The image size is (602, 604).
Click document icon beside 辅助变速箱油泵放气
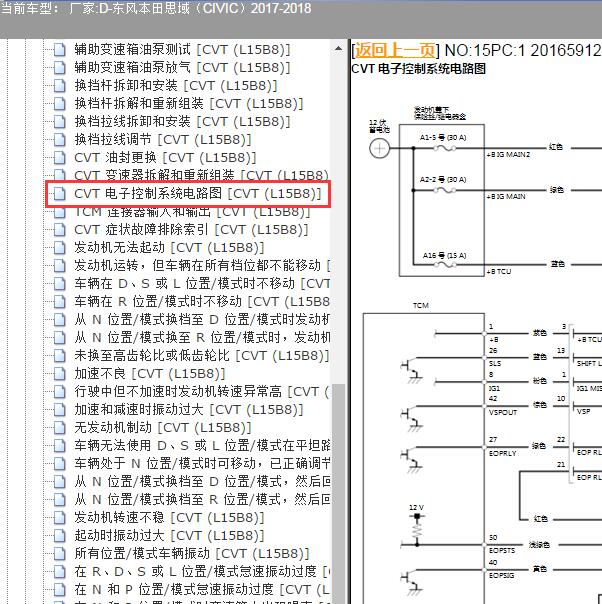59,68
